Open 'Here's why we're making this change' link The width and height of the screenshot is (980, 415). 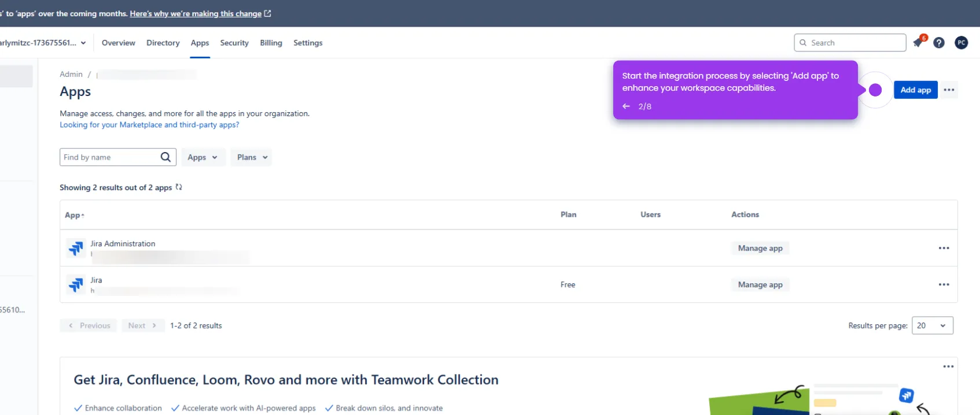point(196,13)
